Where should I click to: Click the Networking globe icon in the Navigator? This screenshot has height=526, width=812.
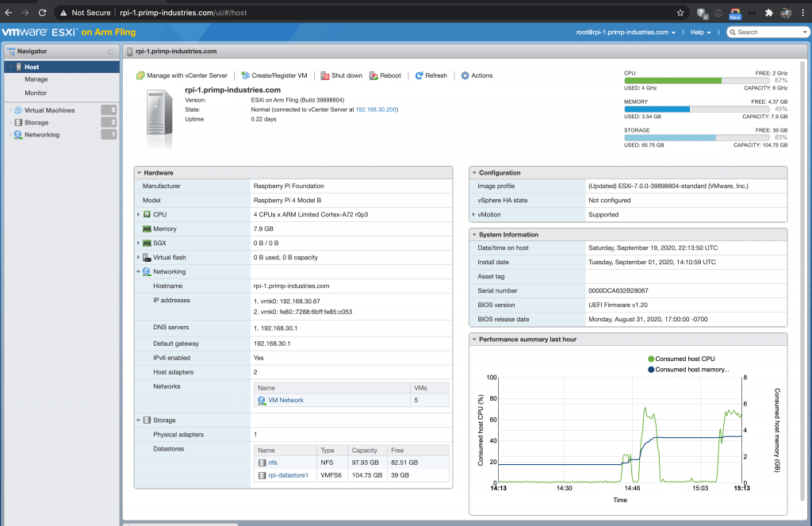19,135
